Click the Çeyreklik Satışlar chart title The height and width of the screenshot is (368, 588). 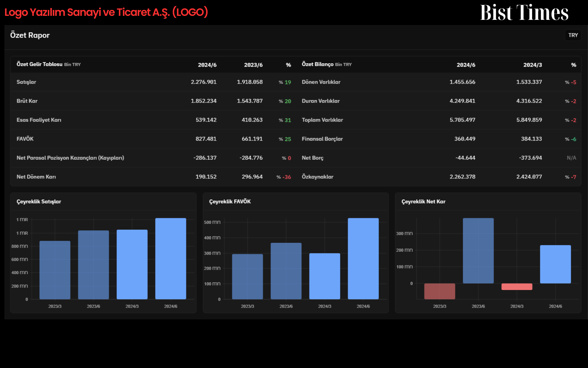(x=39, y=202)
